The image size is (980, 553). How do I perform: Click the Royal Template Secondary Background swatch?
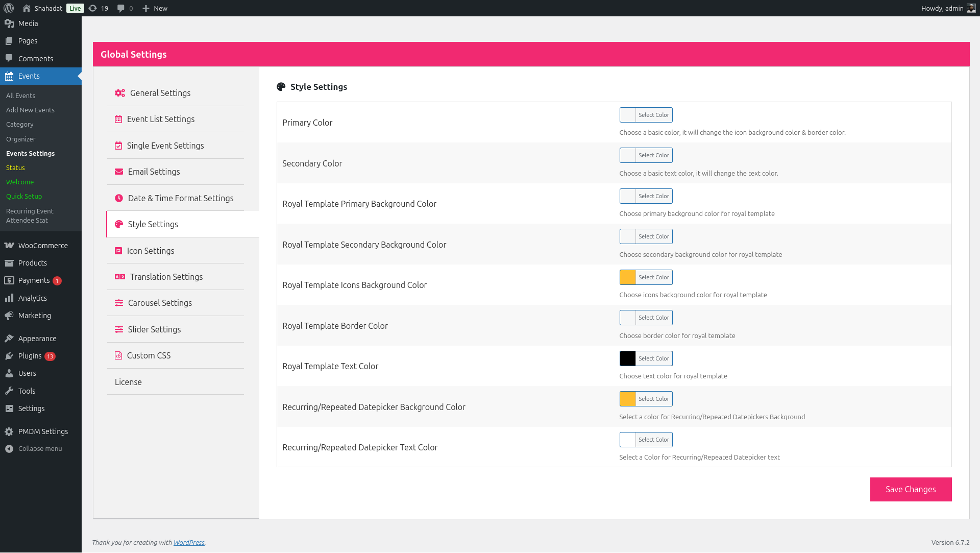click(x=628, y=236)
